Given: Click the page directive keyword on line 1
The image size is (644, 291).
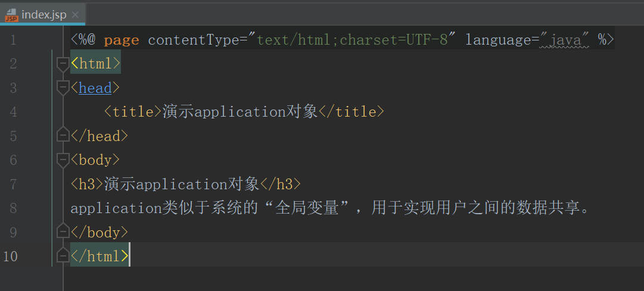Looking at the screenshot, I should pos(121,40).
